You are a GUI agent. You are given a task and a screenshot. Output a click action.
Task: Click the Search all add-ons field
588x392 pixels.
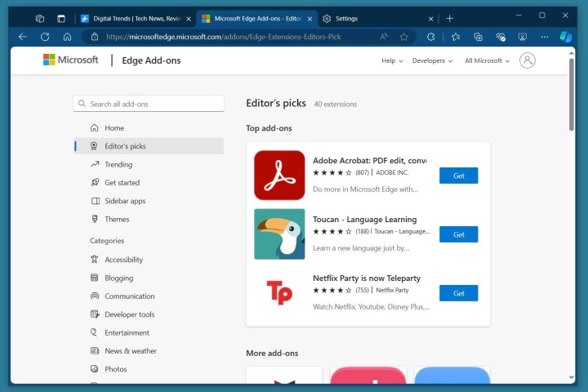click(149, 104)
